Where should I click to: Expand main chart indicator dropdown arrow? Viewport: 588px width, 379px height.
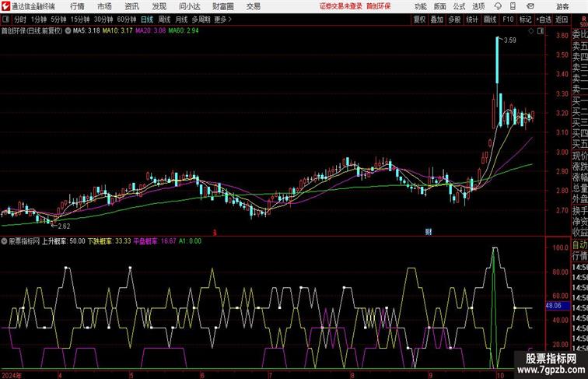pos(68,31)
